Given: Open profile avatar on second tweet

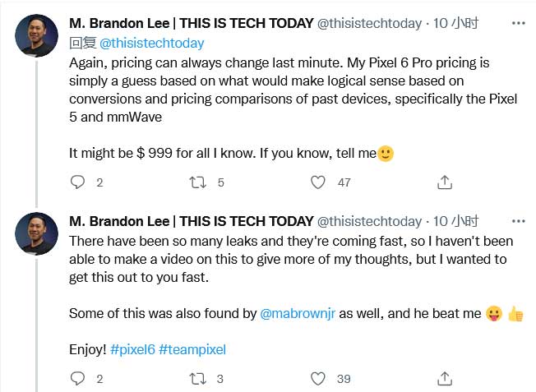Looking at the screenshot, I should click(x=36, y=233).
